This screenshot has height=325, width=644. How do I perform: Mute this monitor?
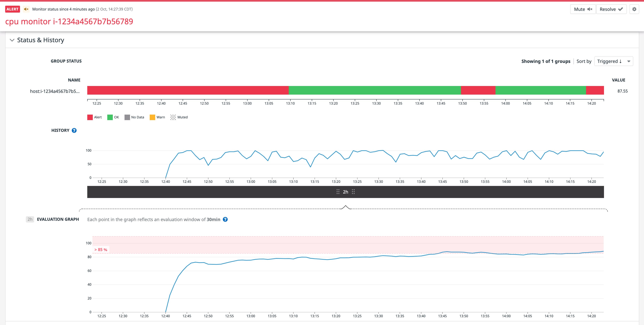(x=583, y=9)
